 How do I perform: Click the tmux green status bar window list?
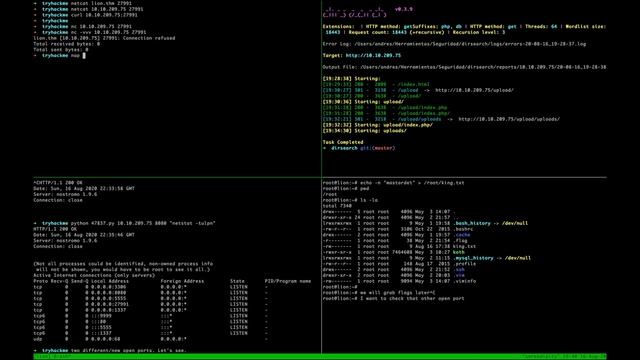click(x=53, y=356)
